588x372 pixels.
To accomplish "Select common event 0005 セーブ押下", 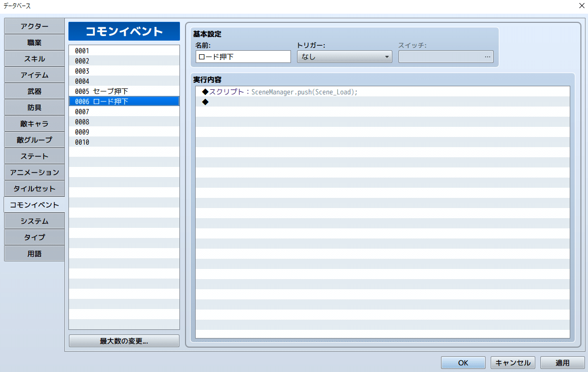I will pyautogui.click(x=124, y=91).
